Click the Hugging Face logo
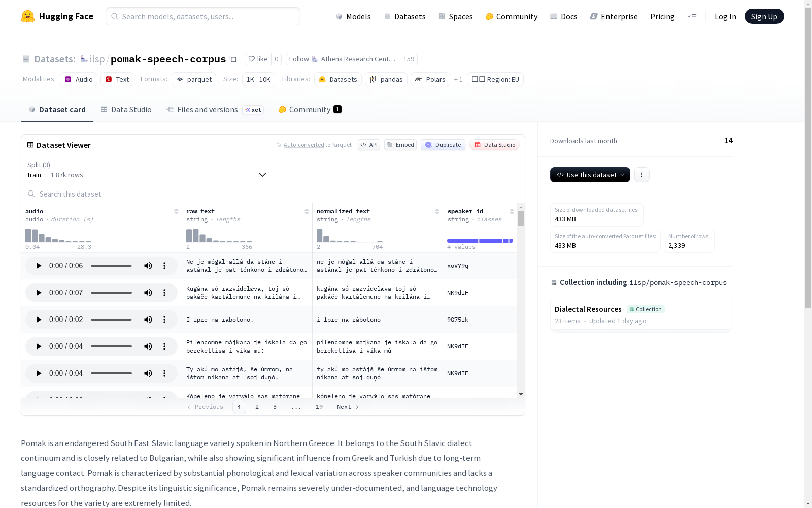Image resolution: width=812 pixels, height=508 pixels. click(57, 16)
